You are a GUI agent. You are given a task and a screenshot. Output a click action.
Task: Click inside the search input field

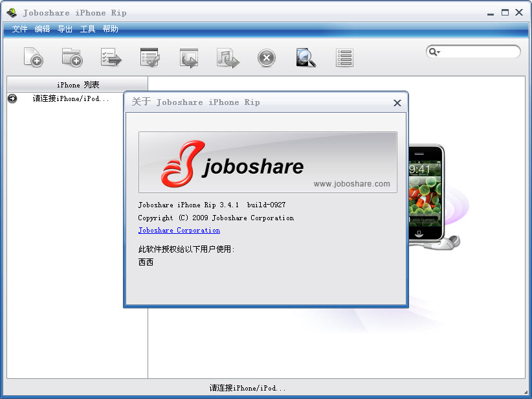[x=479, y=52]
